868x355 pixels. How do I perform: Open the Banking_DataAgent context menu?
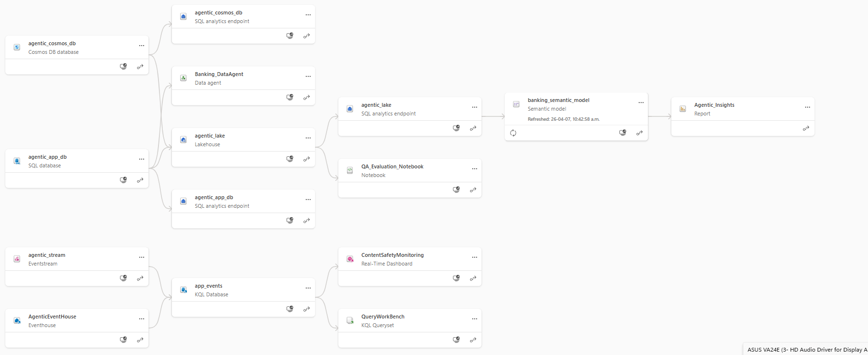point(308,76)
